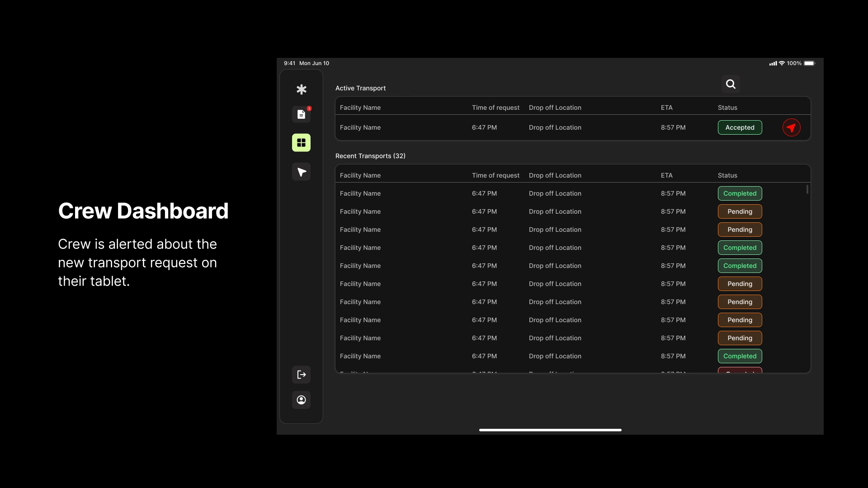Open documents icon with notification badge
The height and width of the screenshot is (488, 868).
pyautogui.click(x=302, y=114)
